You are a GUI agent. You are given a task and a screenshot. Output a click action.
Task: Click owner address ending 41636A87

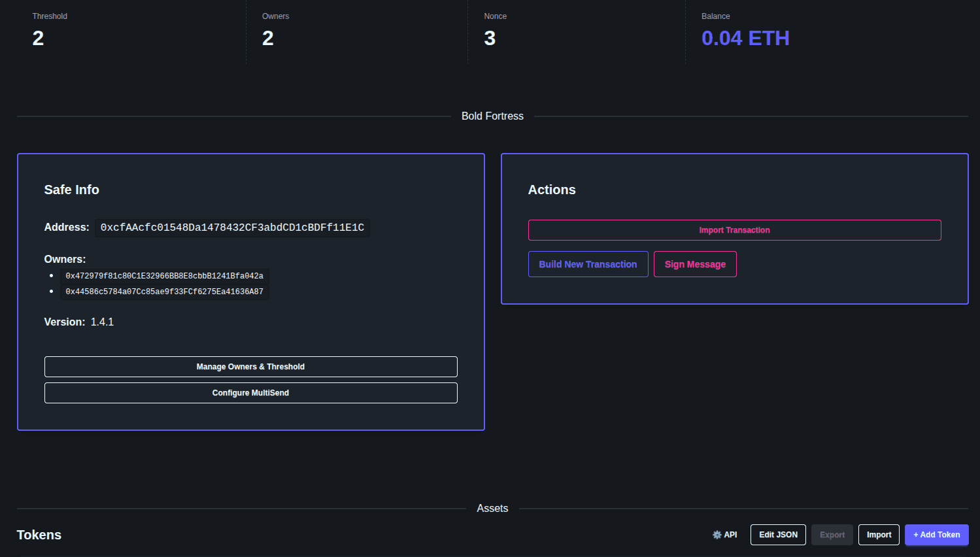pos(163,291)
